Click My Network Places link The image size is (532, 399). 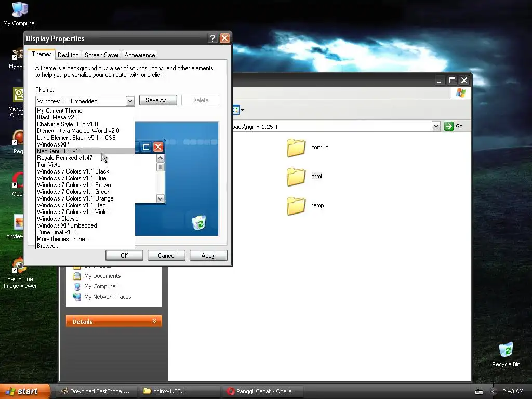pyautogui.click(x=108, y=297)
